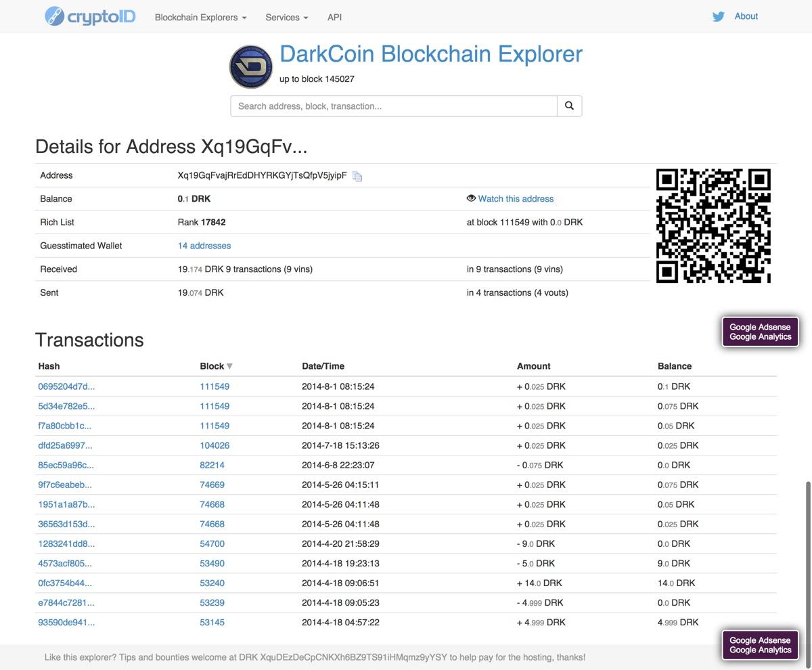Open block 53490 link
Screen dimensions: 812x670
(212, 563)
